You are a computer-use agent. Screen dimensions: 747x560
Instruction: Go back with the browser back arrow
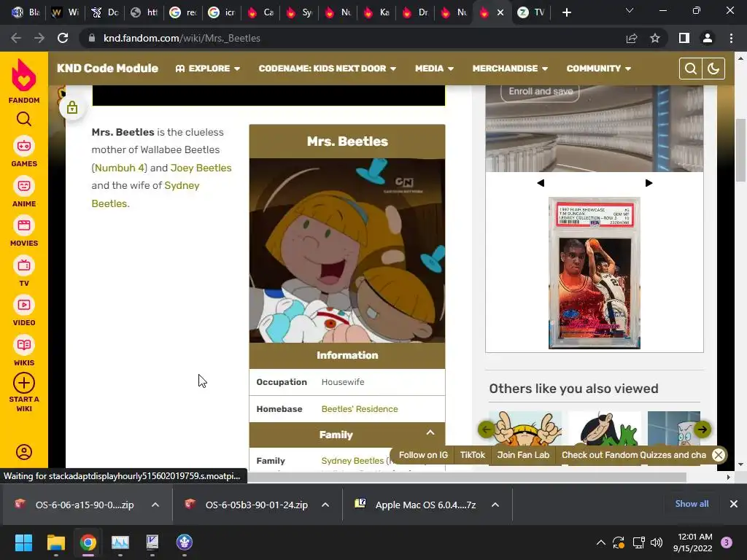pos(16,38)
